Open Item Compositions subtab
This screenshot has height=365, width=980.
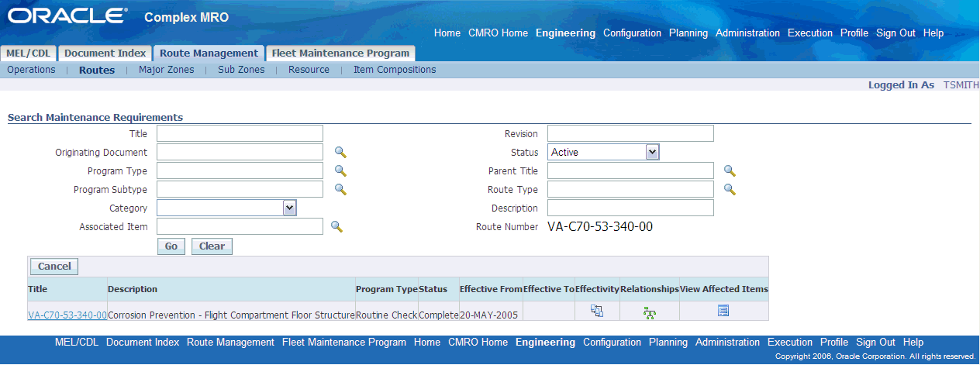[395, 70]
